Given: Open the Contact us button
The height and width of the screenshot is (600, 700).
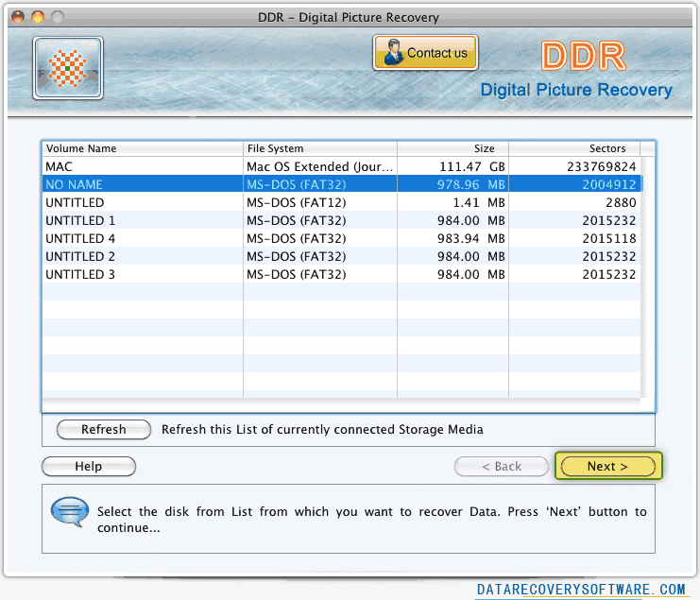Looking at the screenshot, I should (425, 53).
